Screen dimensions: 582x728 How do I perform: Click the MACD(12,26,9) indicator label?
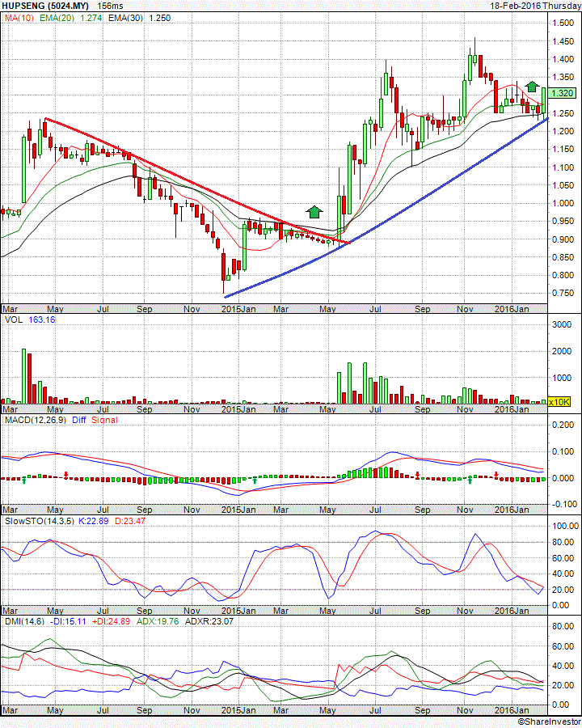pyautogui.click(x=36, y=420)
